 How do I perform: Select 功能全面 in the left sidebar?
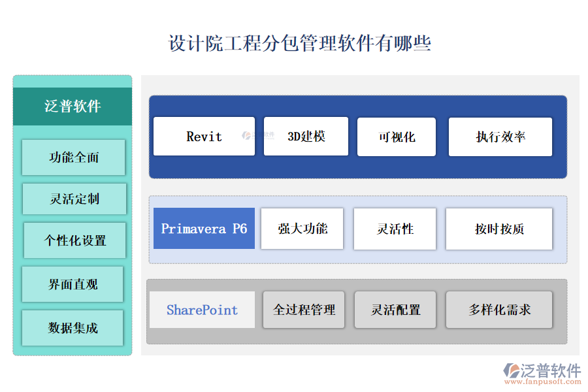point(73,157)
